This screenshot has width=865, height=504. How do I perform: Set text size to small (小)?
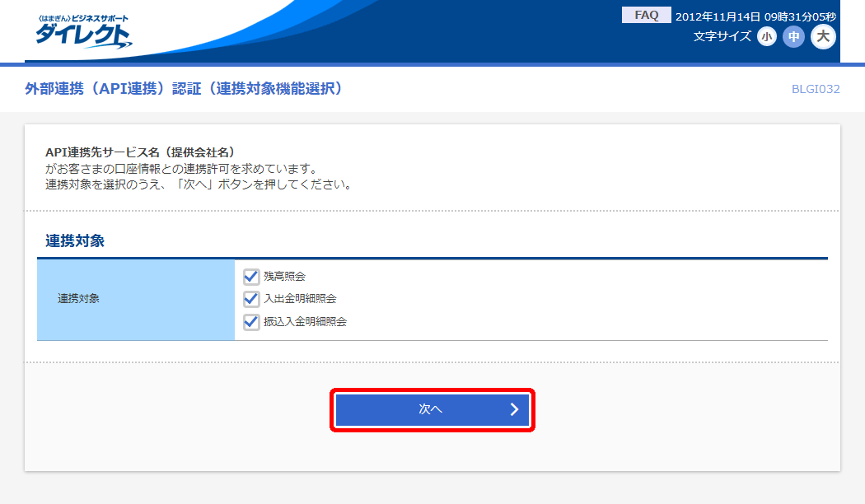[767, 36]
